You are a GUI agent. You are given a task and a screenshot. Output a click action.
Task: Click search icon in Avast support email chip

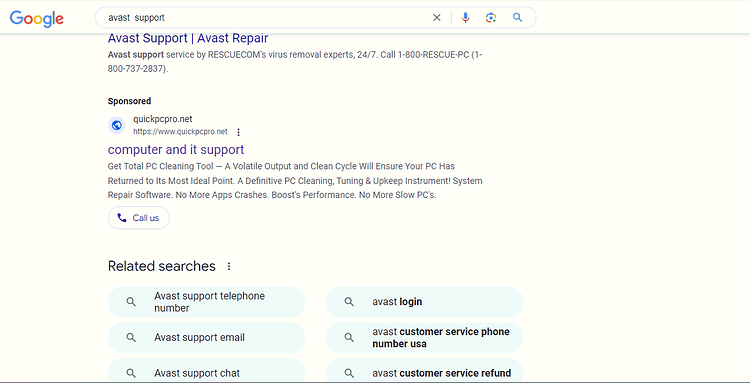click(x=131, y=338)
